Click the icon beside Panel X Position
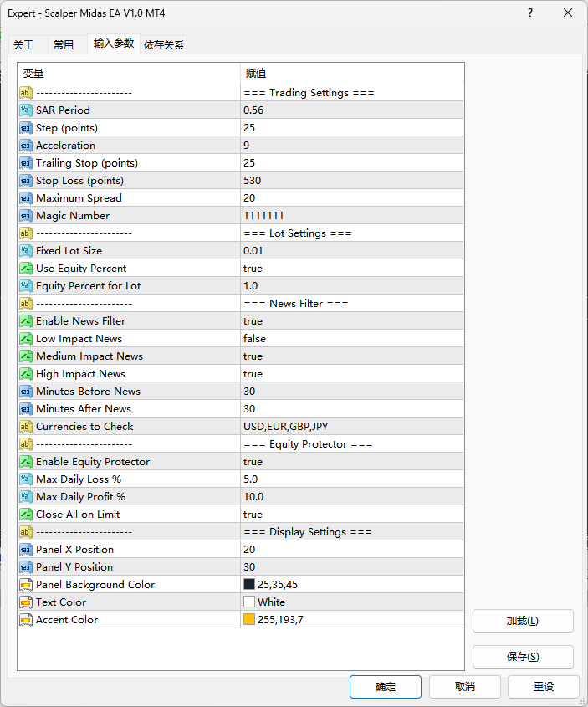This screenshot has width=588, height=707. pyautogui.click(x=25, y=550)
